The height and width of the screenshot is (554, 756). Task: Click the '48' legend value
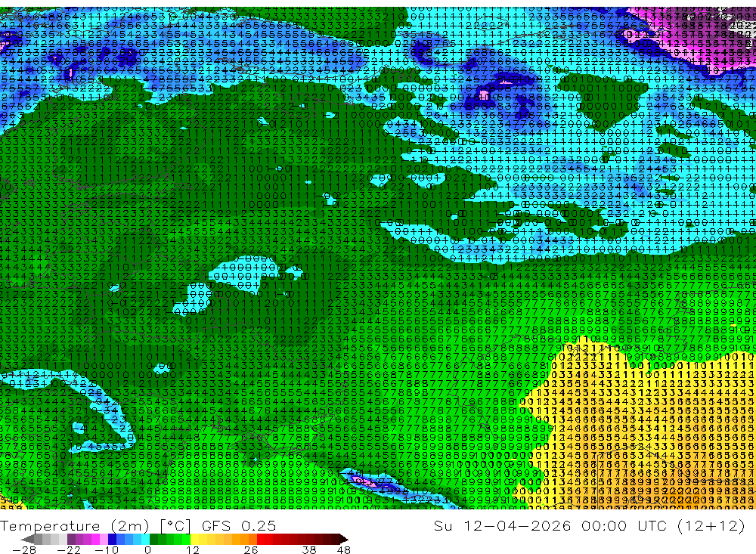(x=344, y=550)
